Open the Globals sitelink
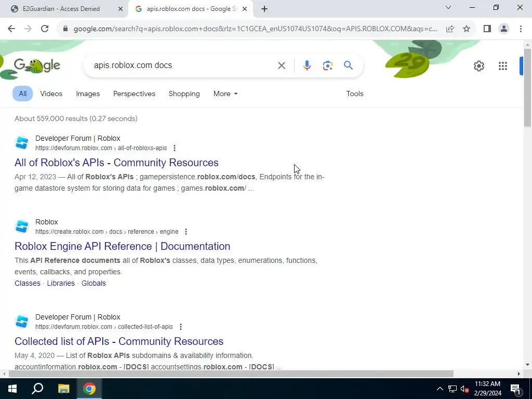This screenshot has width=532, height=399. tap(94, 283)
